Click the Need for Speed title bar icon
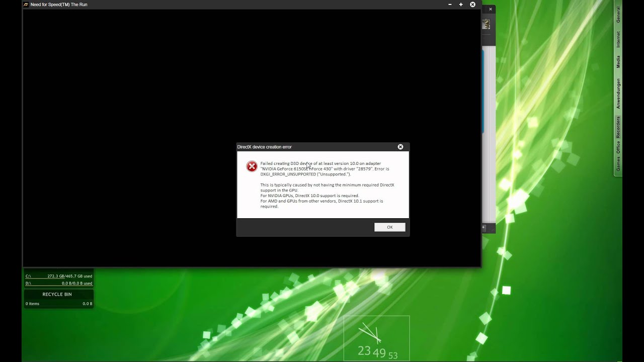 [26, 5]
